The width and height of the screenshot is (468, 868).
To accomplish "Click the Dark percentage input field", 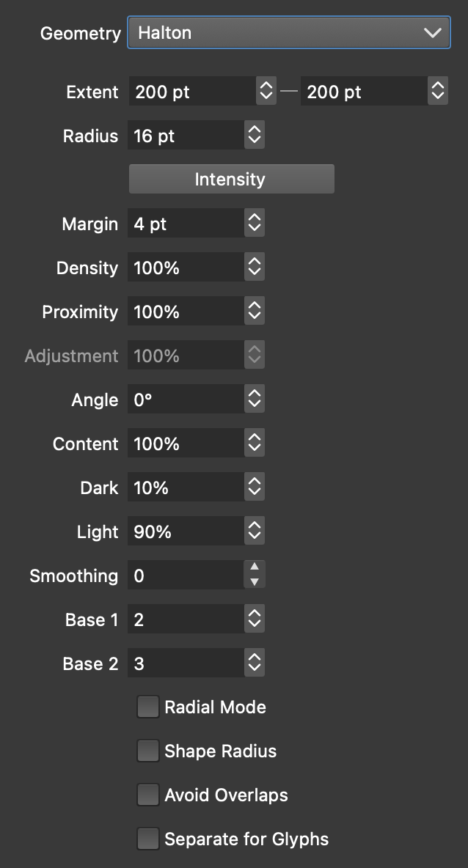I will pyautogui.click(x=186, y=488).
